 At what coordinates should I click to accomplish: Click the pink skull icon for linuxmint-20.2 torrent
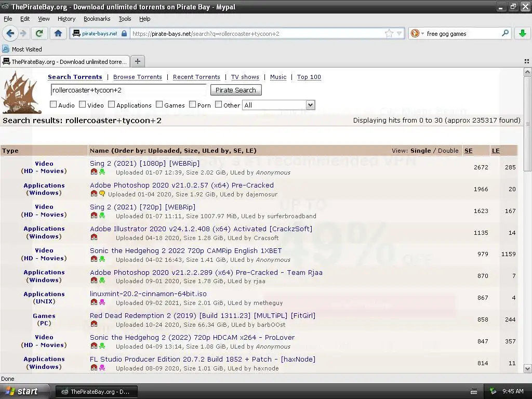[x=102, y=302]
